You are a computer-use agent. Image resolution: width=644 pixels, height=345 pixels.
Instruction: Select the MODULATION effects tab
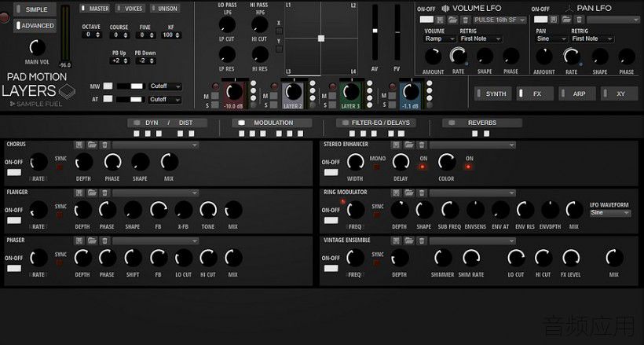tap(272, 123)
